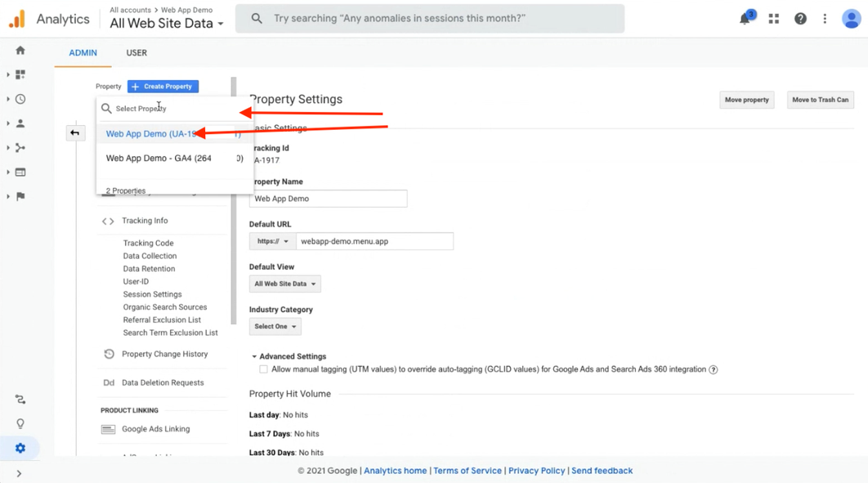Click the search magnifier icon in top bar
This screenshot has height=483, width=868.
[x=257, y=18]
